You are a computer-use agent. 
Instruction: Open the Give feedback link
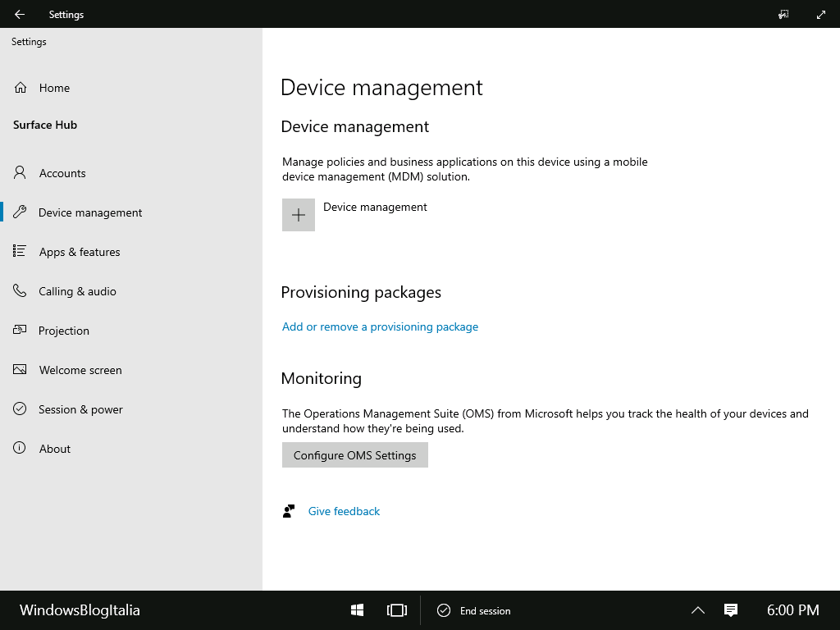point(344,511)
